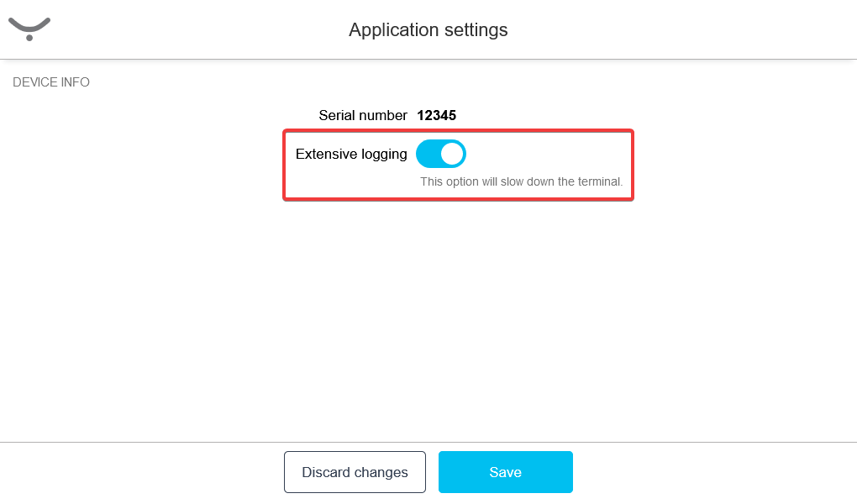The width and height of the screenshot is (857, 504).
Task: Click the word "Application" in the header
Action: click(389, 30)
